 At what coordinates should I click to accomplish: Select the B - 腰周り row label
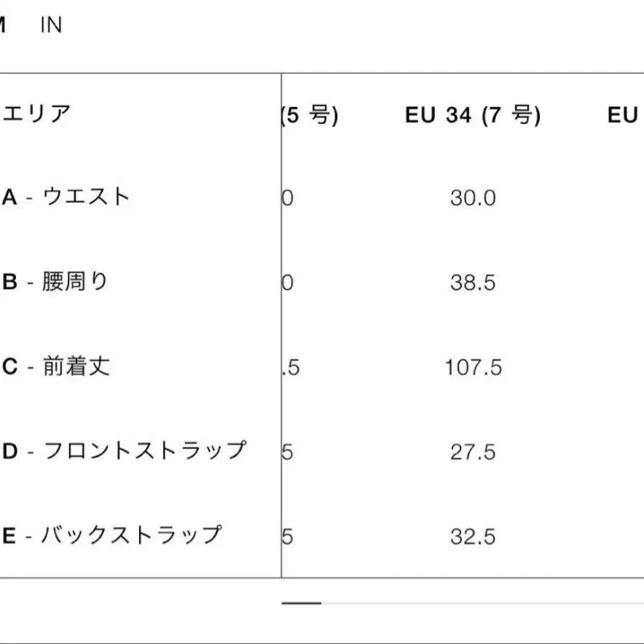tap(55, 282)
